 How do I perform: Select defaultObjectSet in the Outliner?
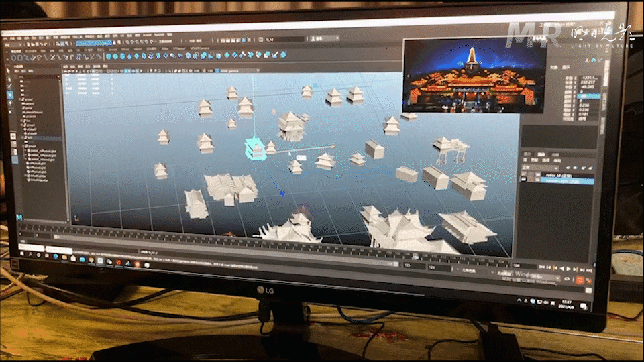(38, 180)
